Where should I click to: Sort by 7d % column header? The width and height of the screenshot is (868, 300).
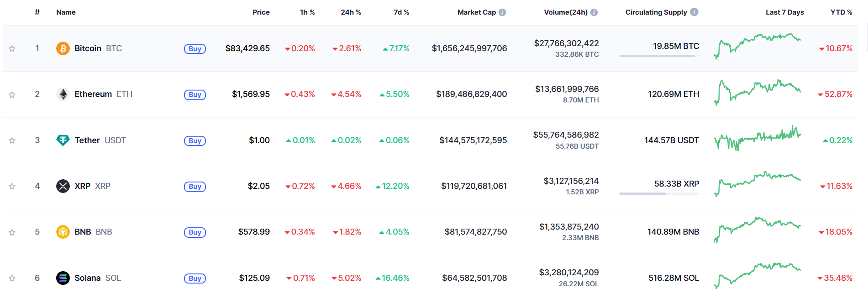401,12
